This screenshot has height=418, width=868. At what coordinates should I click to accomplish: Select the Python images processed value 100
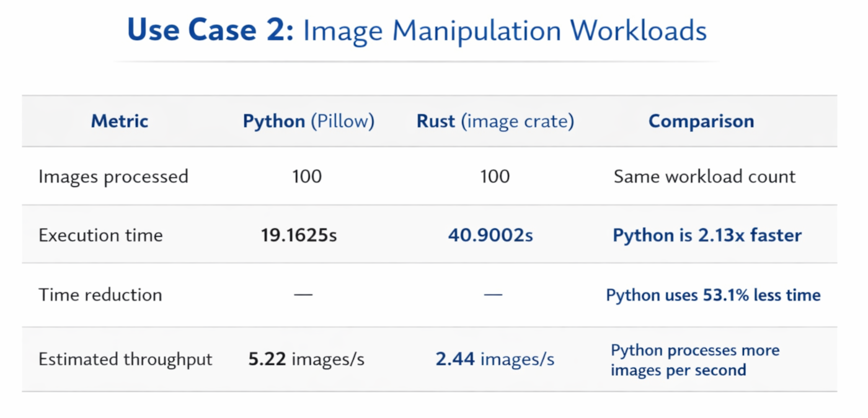point(308,176)
